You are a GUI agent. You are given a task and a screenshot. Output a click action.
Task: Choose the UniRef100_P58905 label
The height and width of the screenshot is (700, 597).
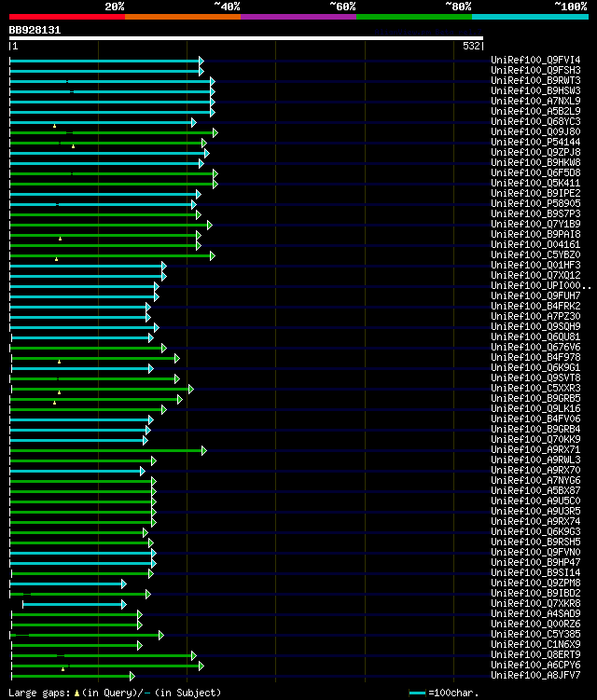click(535, 203)
